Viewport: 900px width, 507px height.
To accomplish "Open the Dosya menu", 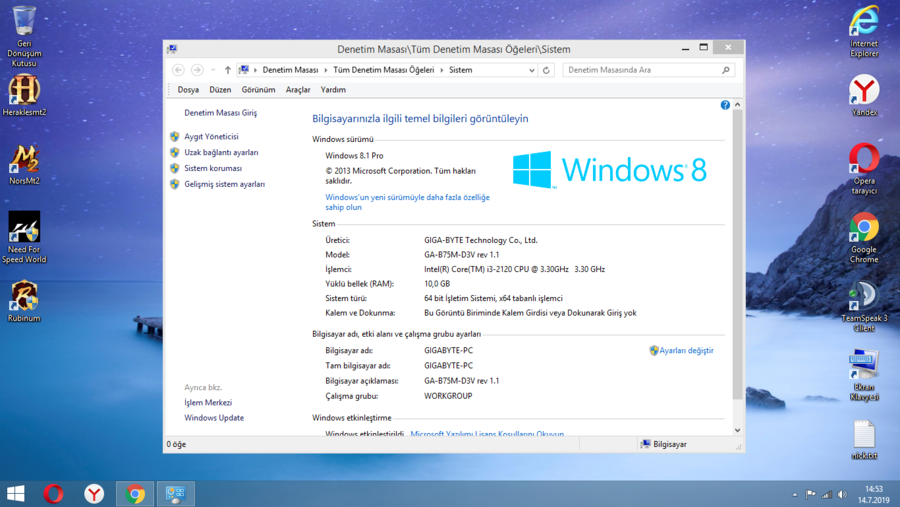I will click(x=188, y=90).
